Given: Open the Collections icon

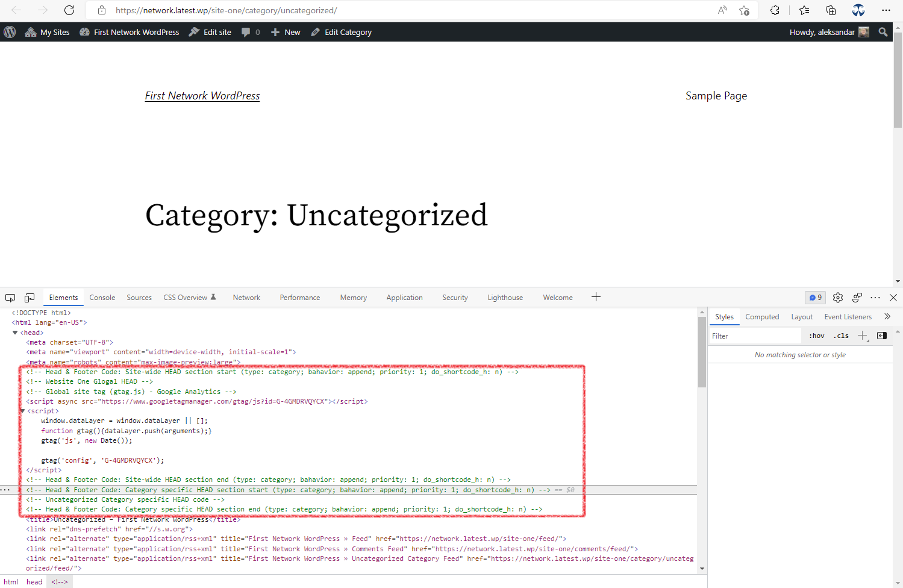Looking at the screenshot, I should point(831,10).
